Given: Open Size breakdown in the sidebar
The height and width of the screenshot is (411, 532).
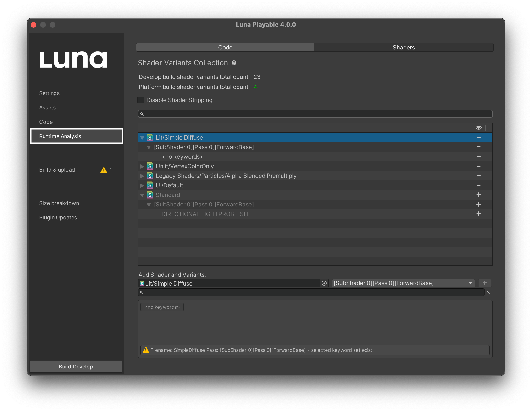Looking at the screenshot, I should point(59,203).
